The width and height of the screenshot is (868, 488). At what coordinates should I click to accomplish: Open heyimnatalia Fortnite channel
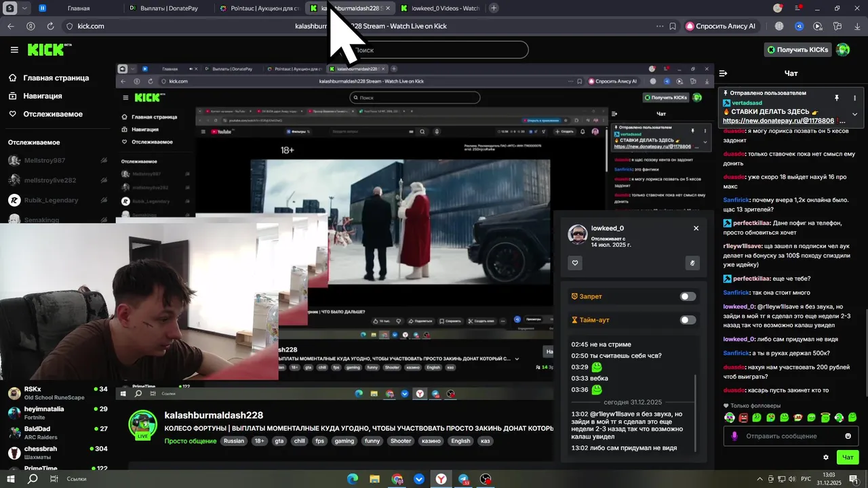(x=57, y=413)
